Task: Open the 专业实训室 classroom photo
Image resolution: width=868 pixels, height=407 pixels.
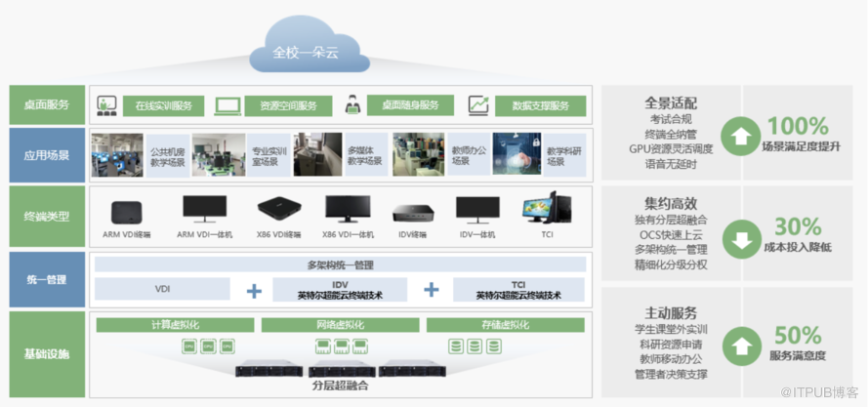Action: point(219,155)
